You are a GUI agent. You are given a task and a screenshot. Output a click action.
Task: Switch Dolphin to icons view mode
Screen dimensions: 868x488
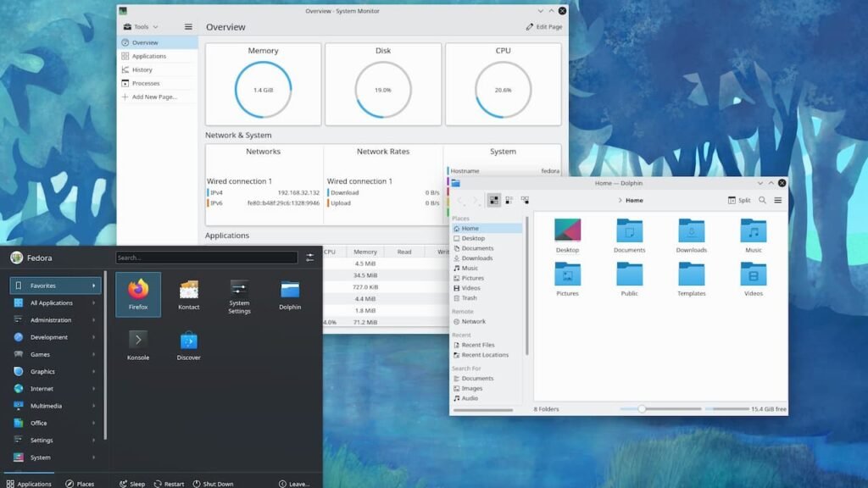pyautogui.click(x=494, y=200)
